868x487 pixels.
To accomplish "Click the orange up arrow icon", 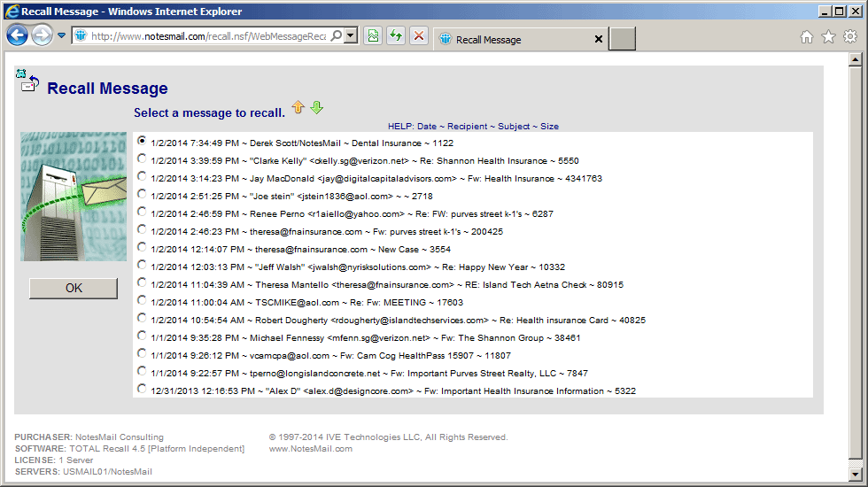I will point(298,107).
